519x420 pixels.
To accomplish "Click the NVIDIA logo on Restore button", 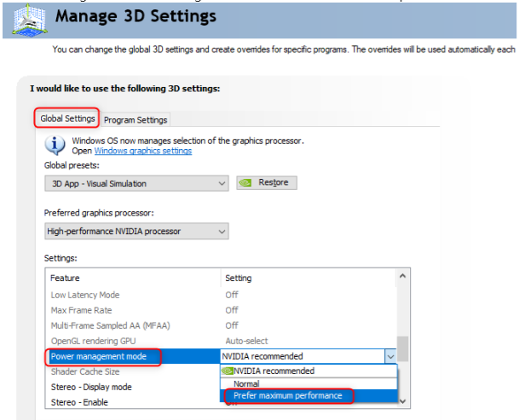I will (x=245, y=182).
